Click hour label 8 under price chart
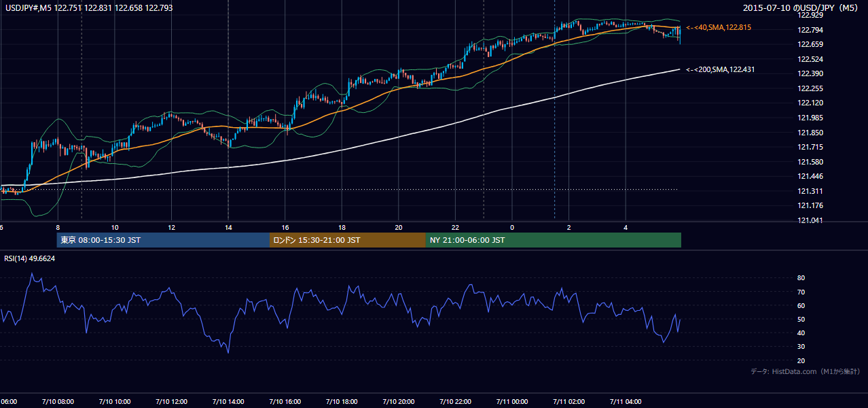 point(58,227)
